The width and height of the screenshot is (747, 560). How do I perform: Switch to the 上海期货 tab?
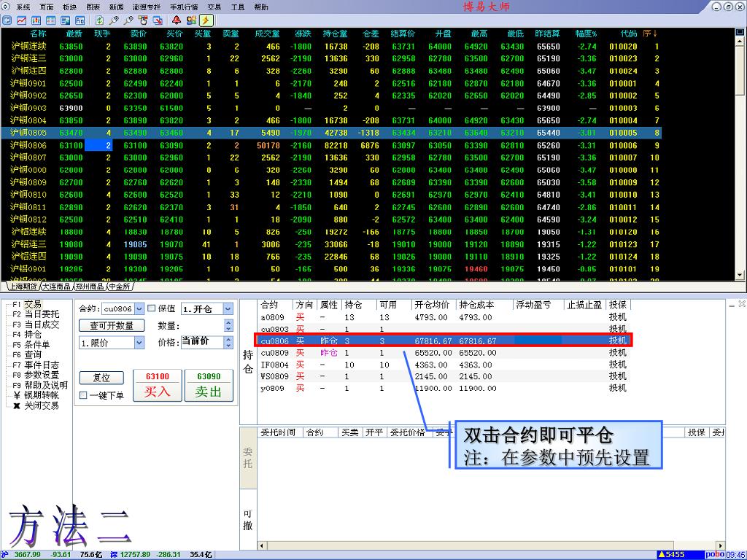(23, 287)
